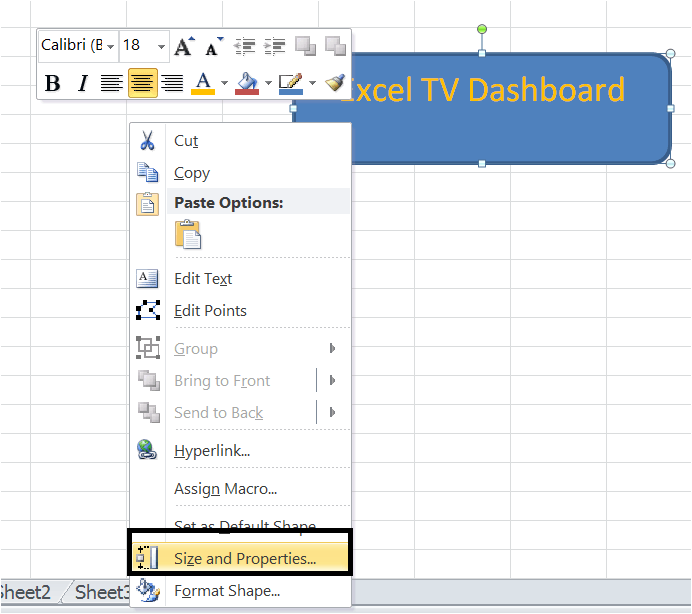Click the Shrink Font icon
The image size is (692, 614).
point(213,46)
